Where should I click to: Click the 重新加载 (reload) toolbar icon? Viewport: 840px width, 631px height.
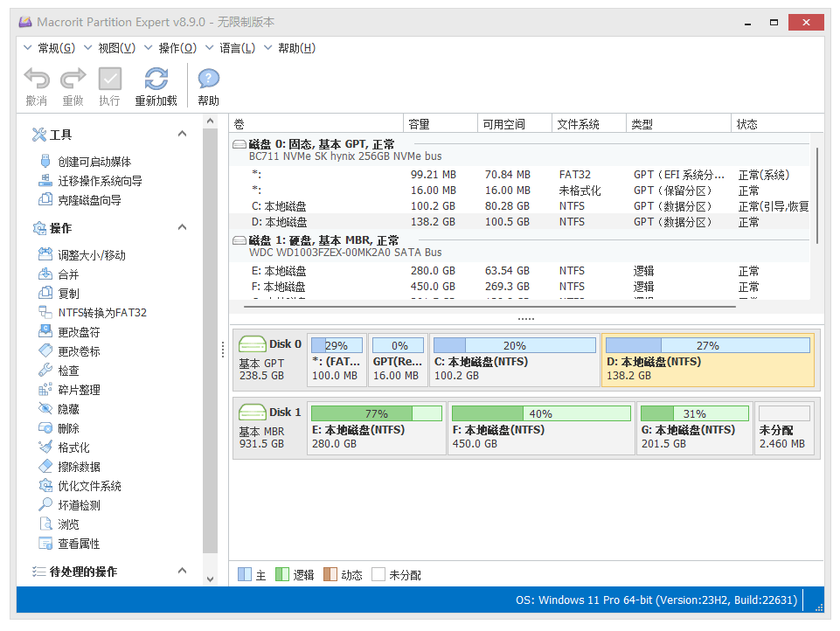click(x=156, y=85)
